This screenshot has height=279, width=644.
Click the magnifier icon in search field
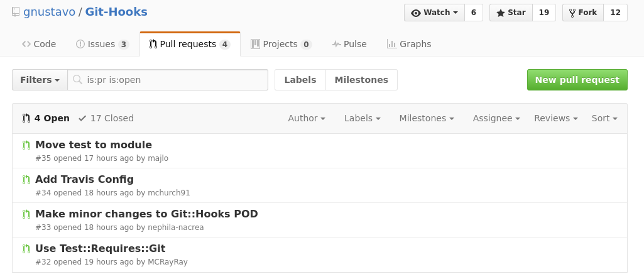click(78, 80)
